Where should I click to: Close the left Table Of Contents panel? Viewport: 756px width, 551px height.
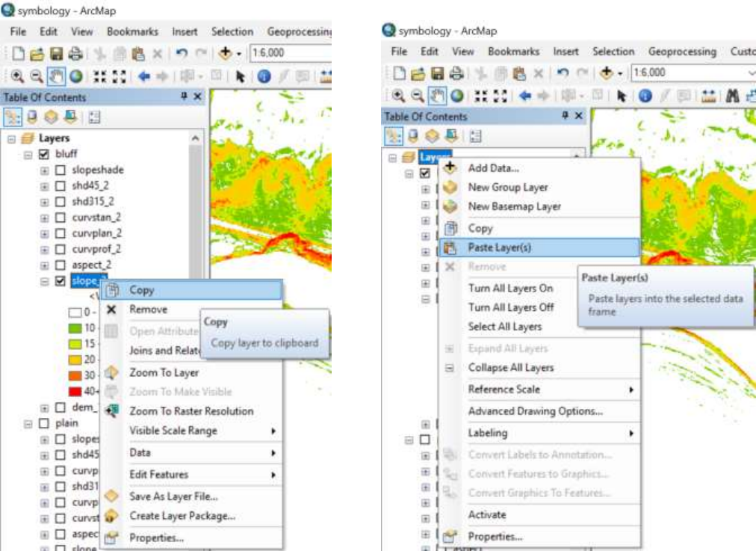pos(197,97)
